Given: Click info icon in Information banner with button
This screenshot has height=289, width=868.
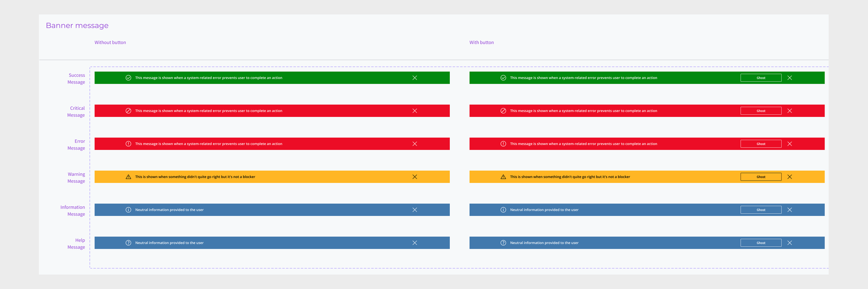Looking at the screenshot, I should (x=503, y=210).
